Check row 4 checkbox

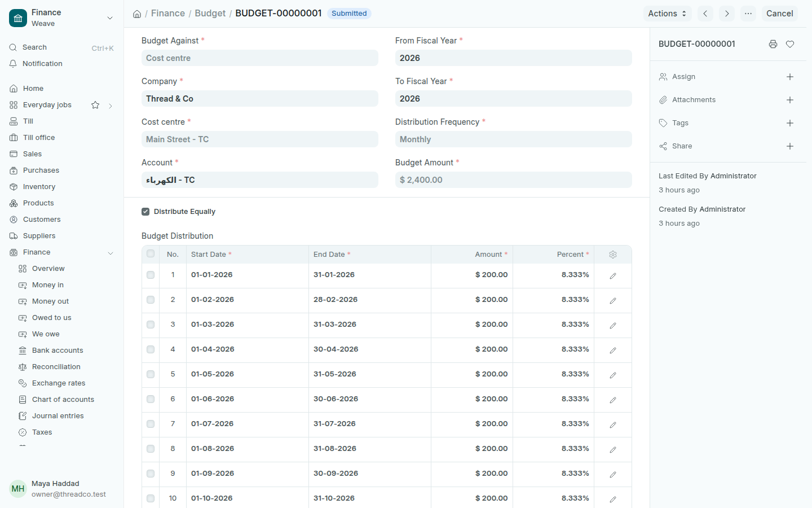click(151, 349)
